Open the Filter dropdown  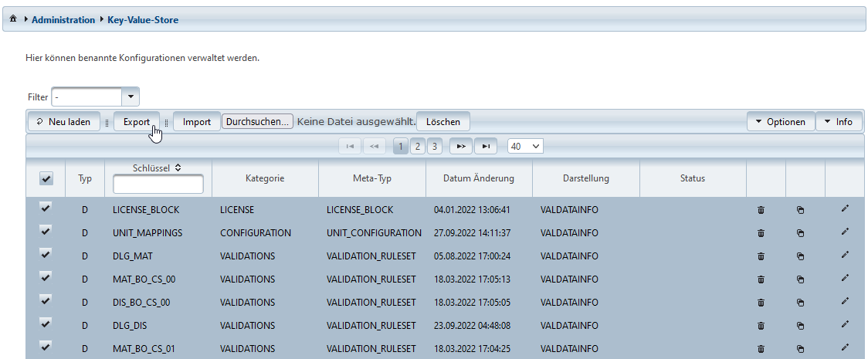[131, 97]
